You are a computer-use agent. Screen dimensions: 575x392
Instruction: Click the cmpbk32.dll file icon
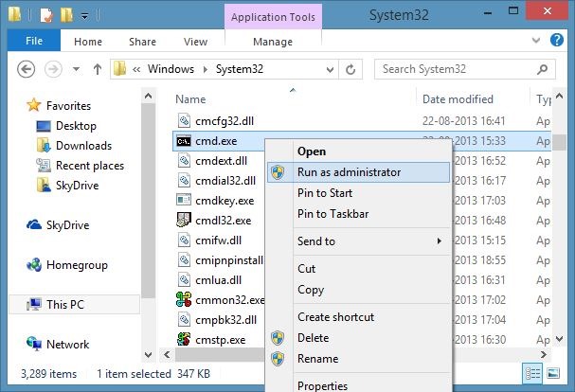coord(184,320)
